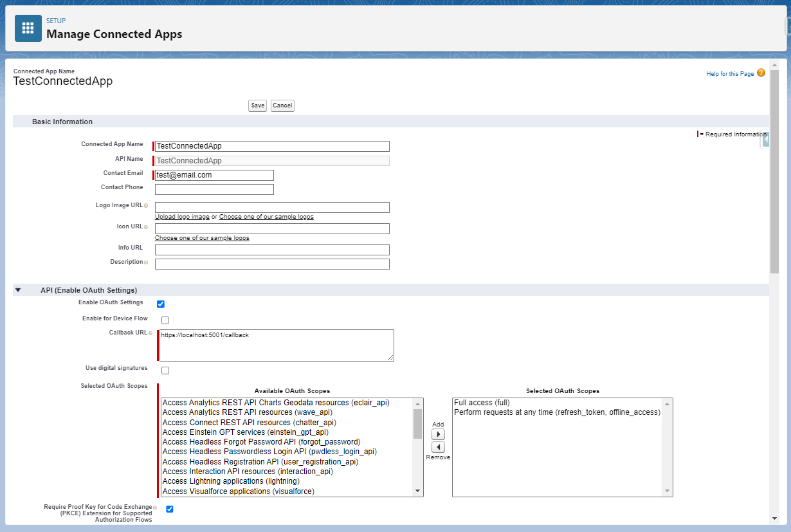Select Access Analytics REST API resources (wave_api)

[x=287, y=412]
